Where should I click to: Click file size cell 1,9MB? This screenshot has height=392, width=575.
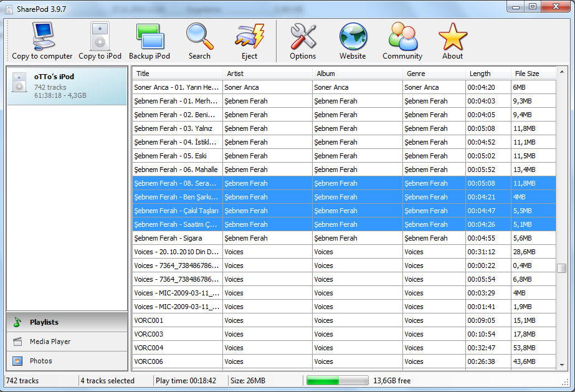533,307
